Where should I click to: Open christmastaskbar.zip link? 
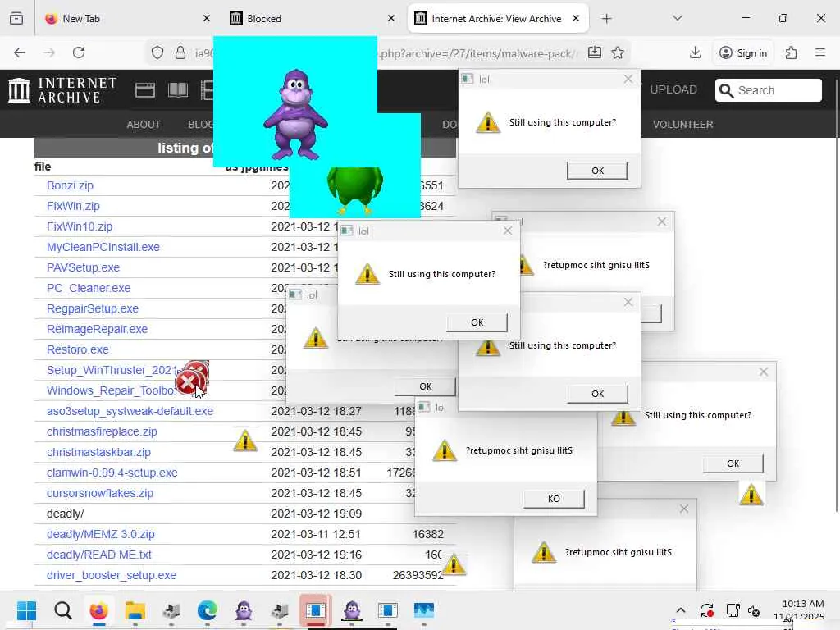[98, 452]
